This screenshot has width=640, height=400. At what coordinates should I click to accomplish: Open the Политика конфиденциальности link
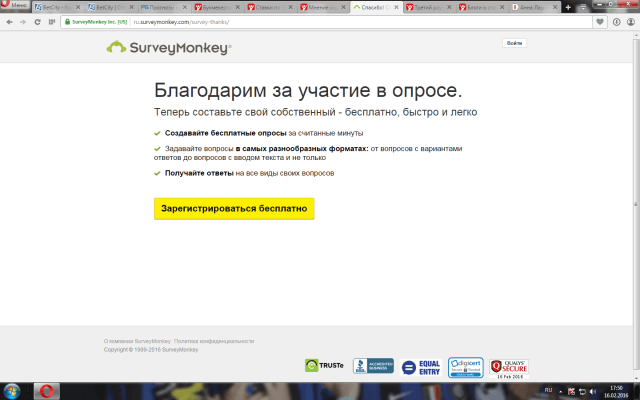[214, 341]
